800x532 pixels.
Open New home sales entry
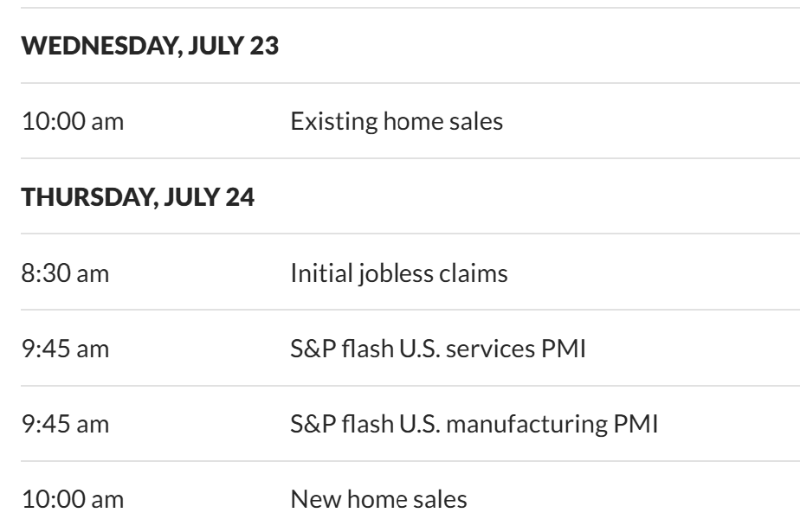[x=378, y=499]
